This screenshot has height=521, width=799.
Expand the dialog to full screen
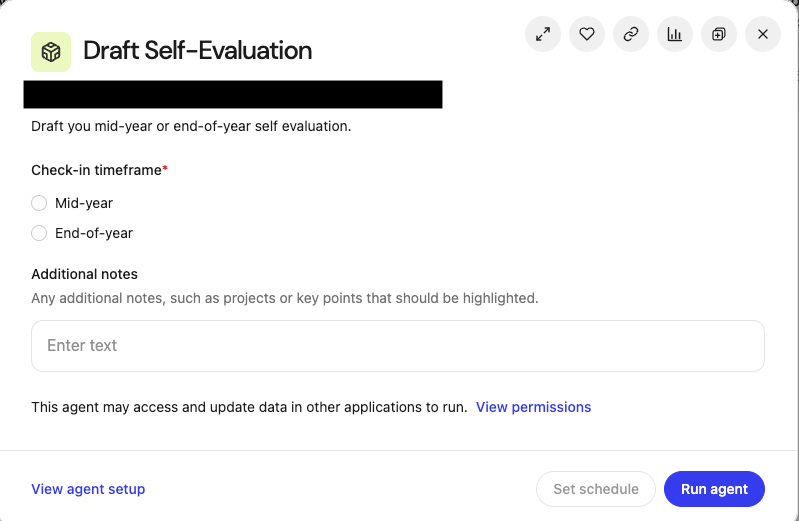(x=543, y=34)
